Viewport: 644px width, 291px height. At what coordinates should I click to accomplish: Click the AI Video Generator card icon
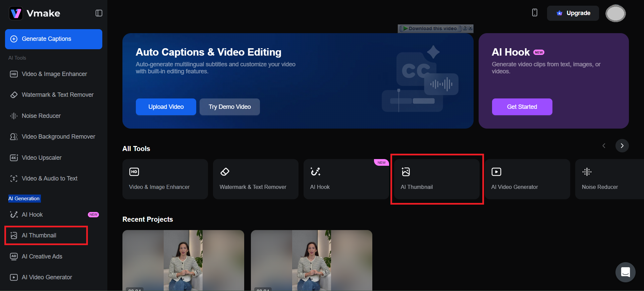pos(496,172)
